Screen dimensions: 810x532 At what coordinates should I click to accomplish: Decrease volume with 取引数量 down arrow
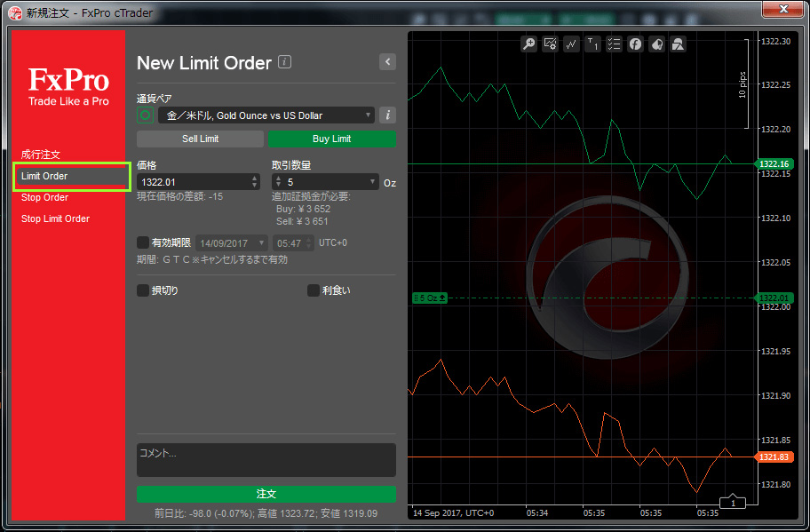[279, 185]
